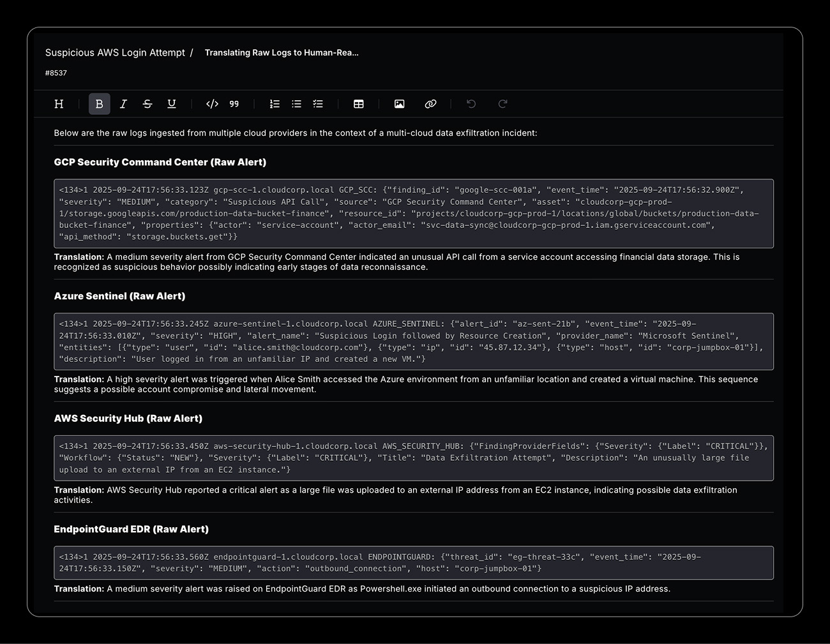Insert a checklist task list

(318, 104)
